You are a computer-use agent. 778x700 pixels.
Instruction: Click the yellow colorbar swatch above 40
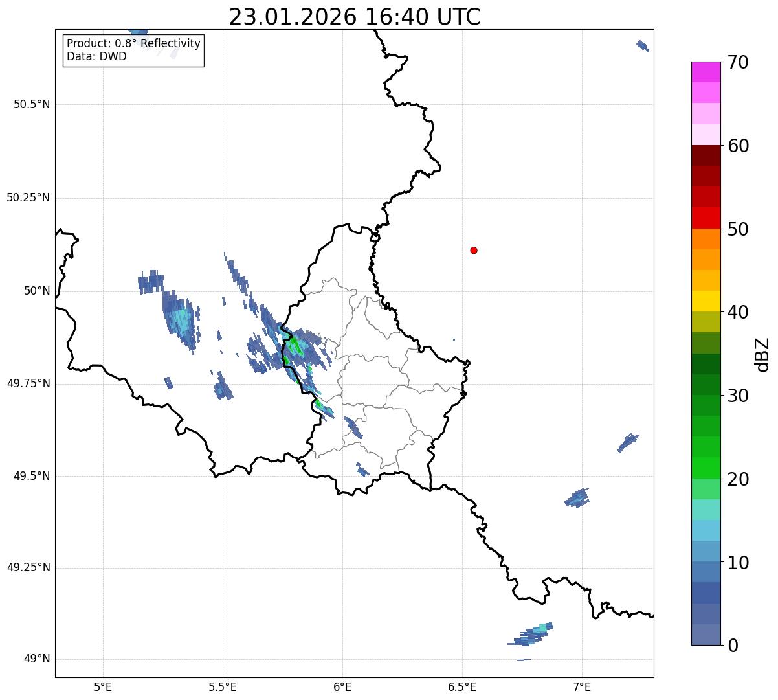coord(706,301)
